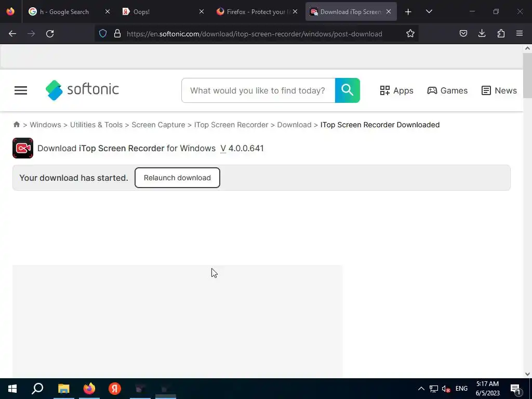The image size is (532, 399).
Task: Click the Softonic logo
Action: click(x=82, y=90)
